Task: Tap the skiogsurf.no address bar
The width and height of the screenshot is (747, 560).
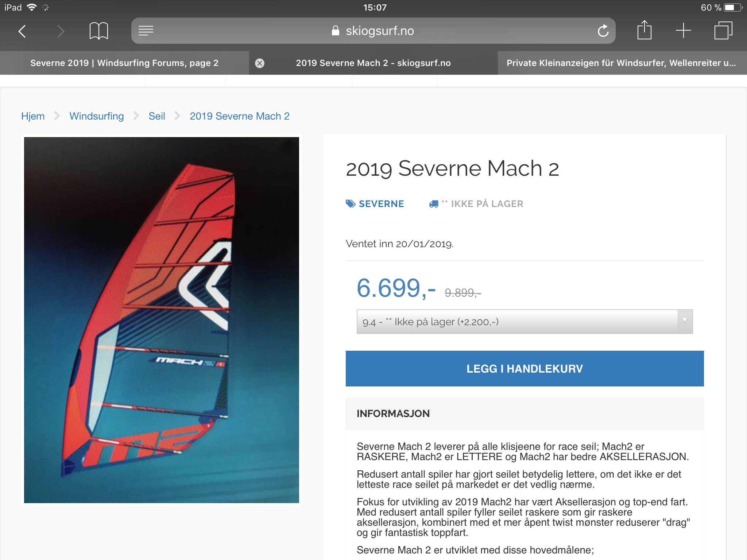Action: click(x=373, y=31)
